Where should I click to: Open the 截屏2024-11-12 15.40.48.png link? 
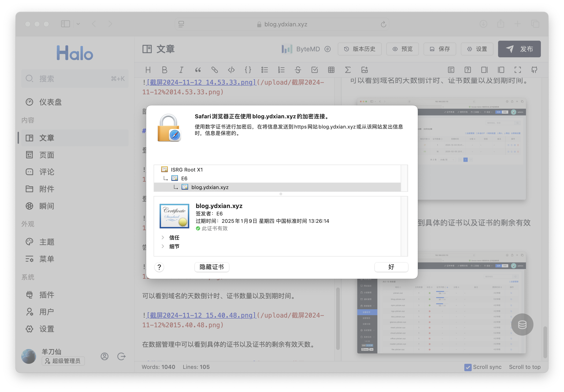pos(201,315)
